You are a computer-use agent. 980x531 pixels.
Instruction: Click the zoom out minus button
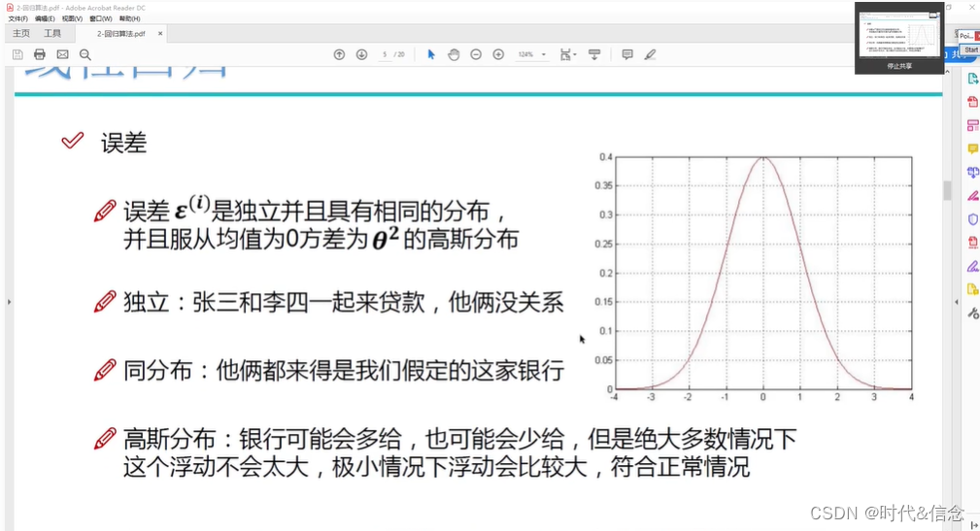tap(476, 54)
